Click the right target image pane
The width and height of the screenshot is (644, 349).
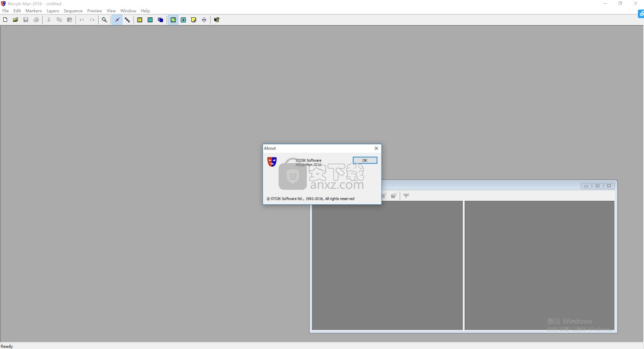[540, 266]
